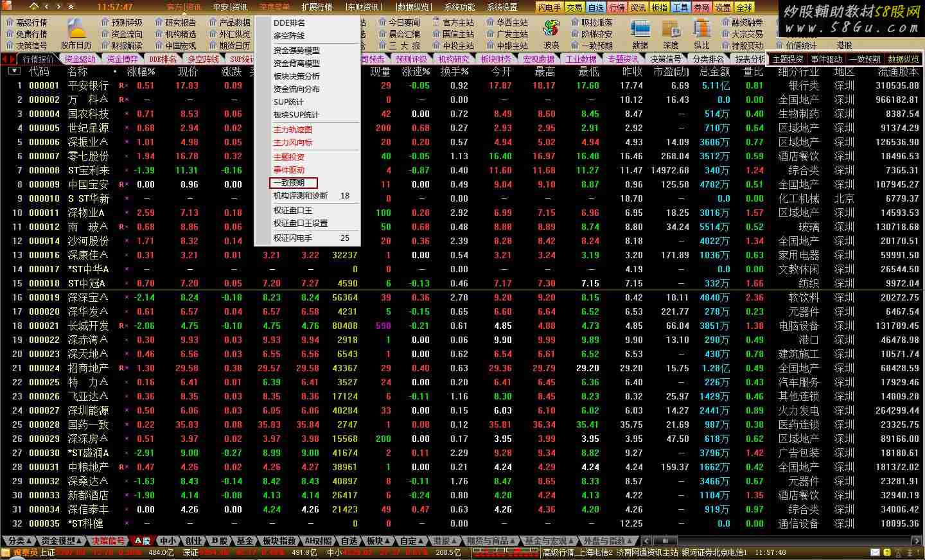Viewport: 925px width, 560px height.
Task: Click icon beside 高级行情
Action: point(10,22)
